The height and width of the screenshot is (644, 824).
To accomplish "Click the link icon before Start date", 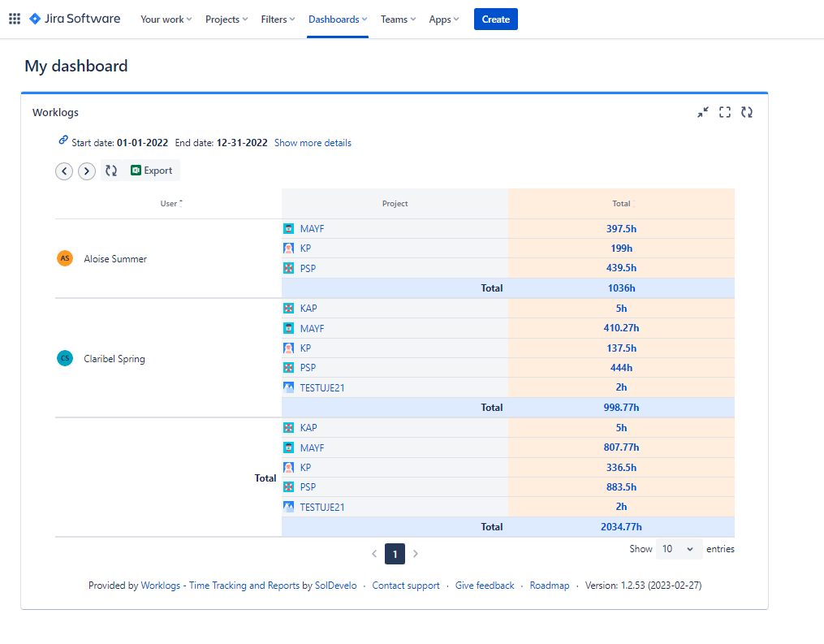I will tap(63, 141).
